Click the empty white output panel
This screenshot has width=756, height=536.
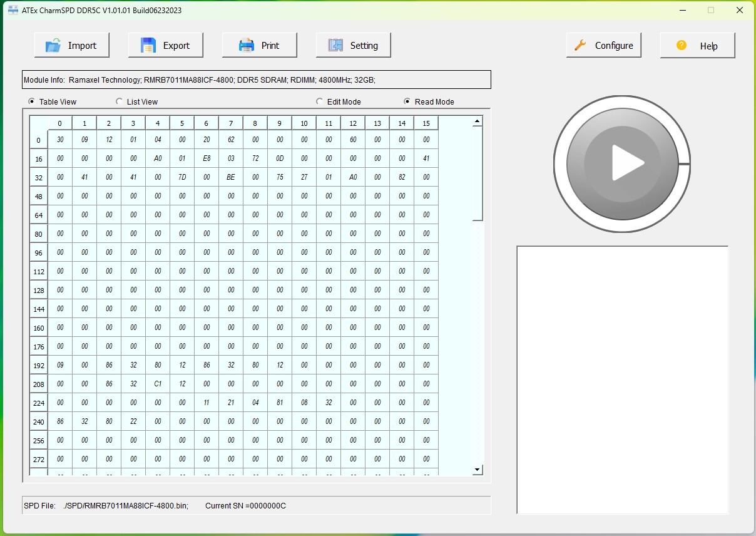(x=622, y=379)
